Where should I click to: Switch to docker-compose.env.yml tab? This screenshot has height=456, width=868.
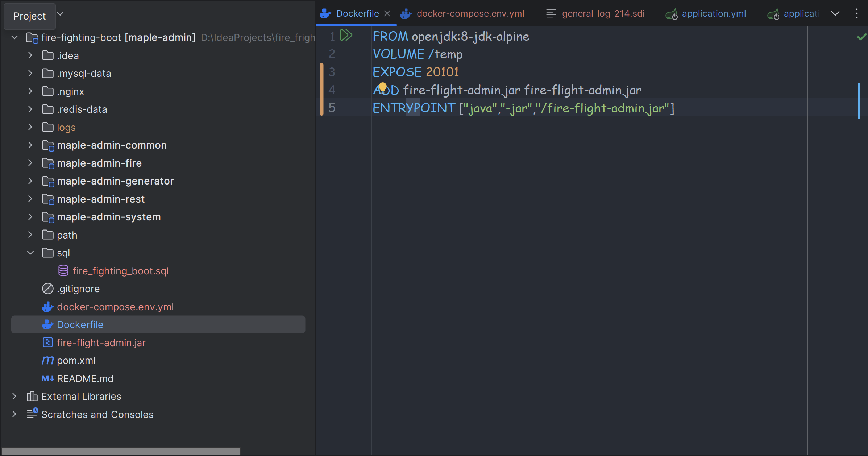470,14
